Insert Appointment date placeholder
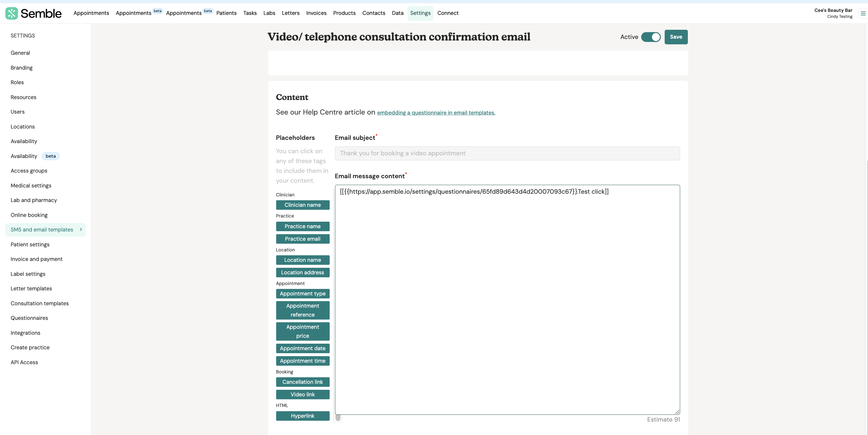This screenshot has width=868, height=435. click(x=303, y=348)
